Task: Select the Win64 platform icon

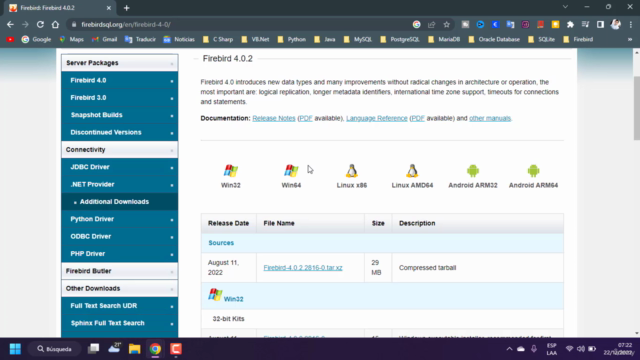Action: pos(291,171)
